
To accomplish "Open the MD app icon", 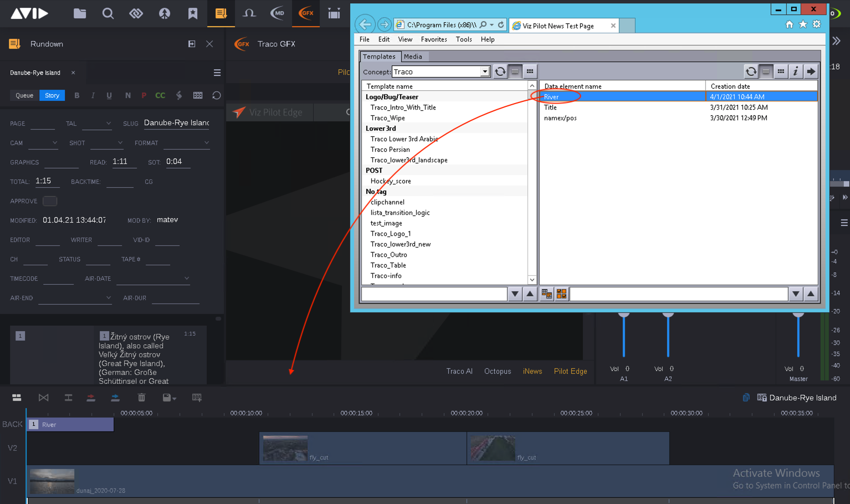I will click(x=278, y=13).
